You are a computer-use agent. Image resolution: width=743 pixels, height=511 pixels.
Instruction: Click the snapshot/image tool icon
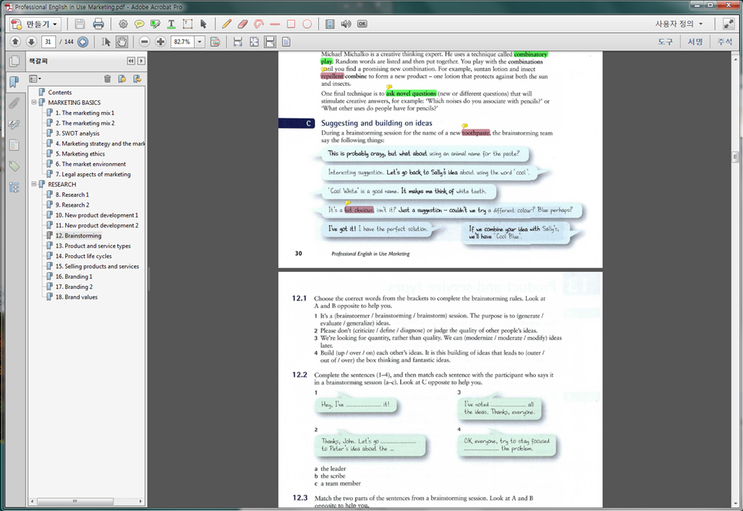[215, 42]
